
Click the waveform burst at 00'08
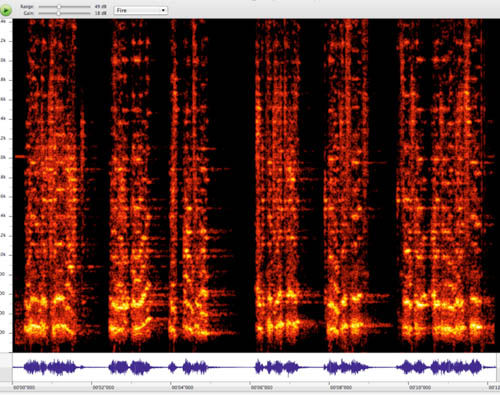pos(347,368)
